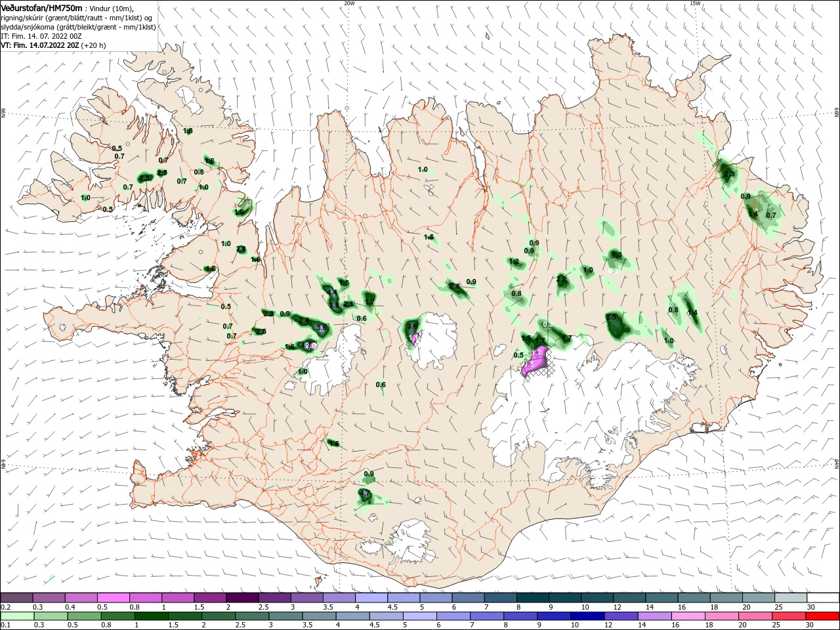Click the 20W longitude label at the top
Image resolution: width=840 pixels, height=630 pixels.
pos(349,3)
